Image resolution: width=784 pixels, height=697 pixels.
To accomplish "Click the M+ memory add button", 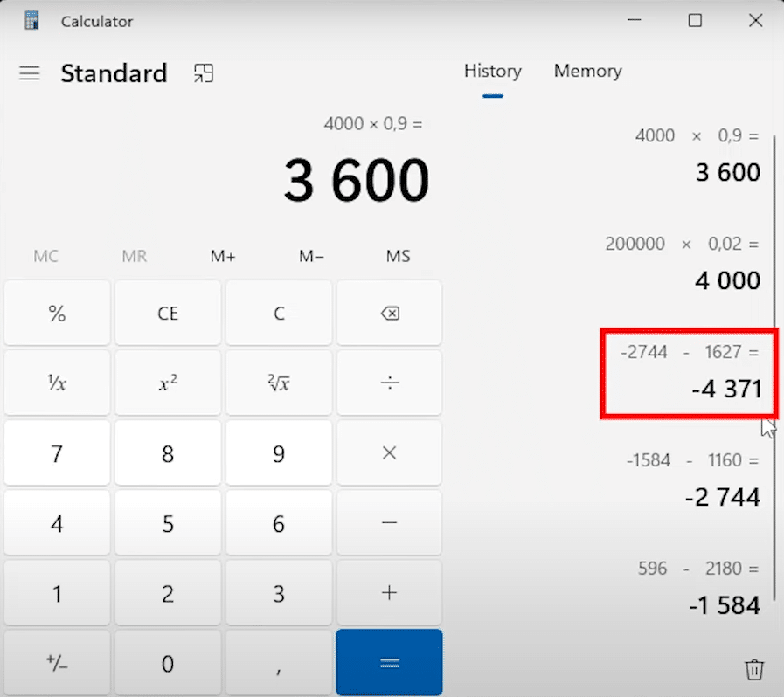I will (x=223, y=257).
